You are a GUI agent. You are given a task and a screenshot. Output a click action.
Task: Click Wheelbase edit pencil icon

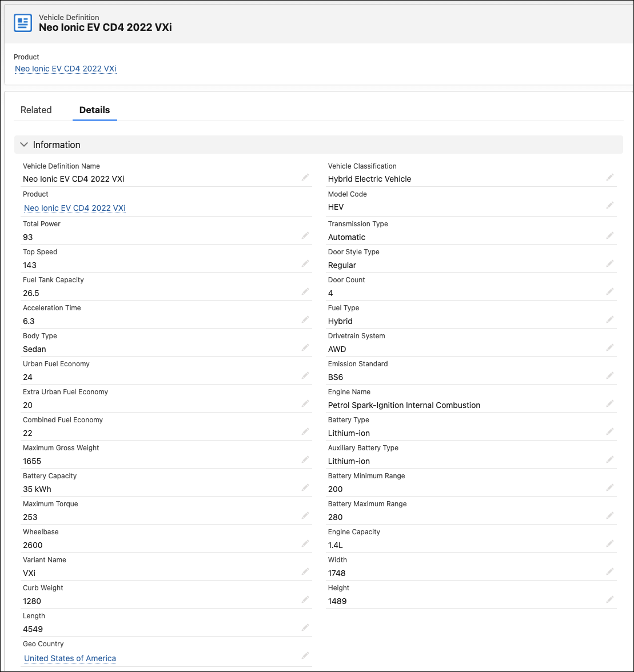coord(305,543)
